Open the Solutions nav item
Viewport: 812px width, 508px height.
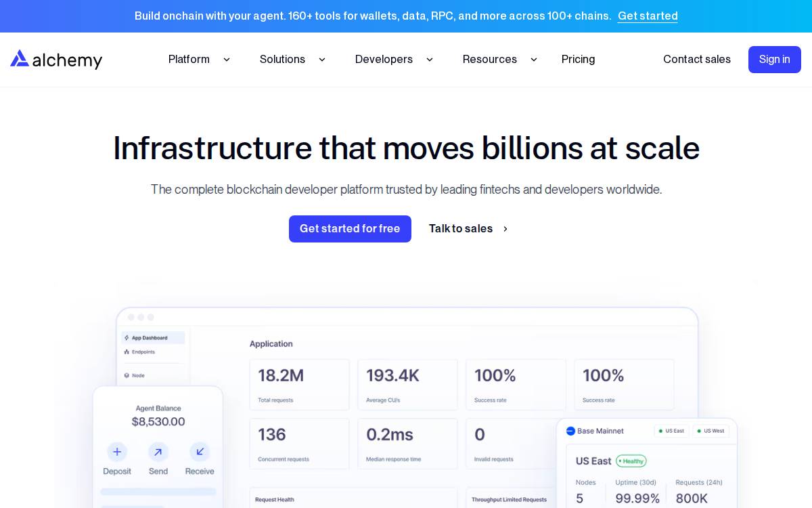click(x=282, y=60)
